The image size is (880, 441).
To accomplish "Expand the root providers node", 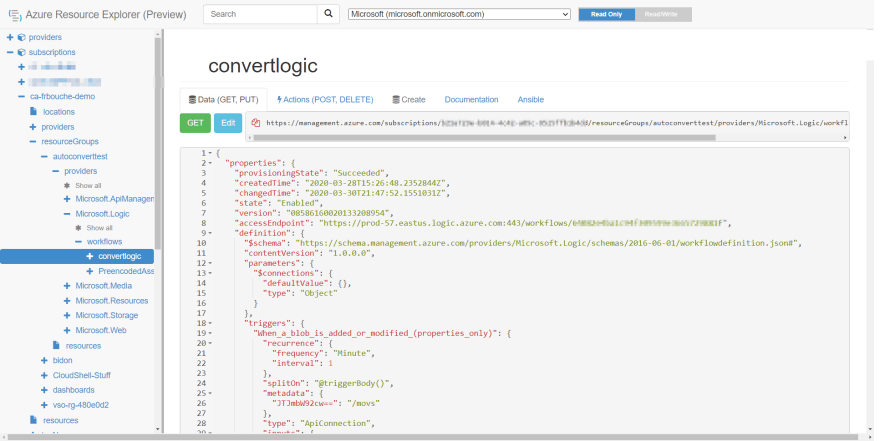I will click(10, 37).
